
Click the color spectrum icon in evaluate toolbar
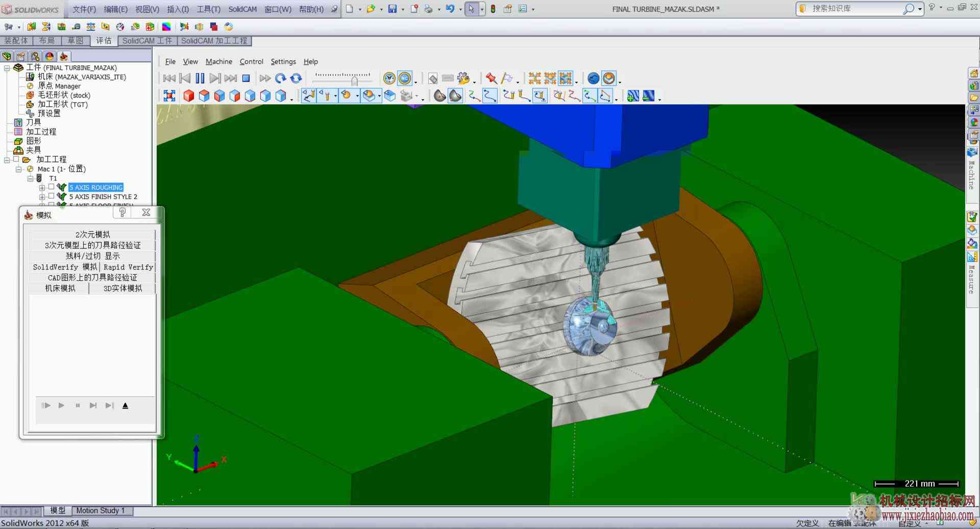pos(166,27)
